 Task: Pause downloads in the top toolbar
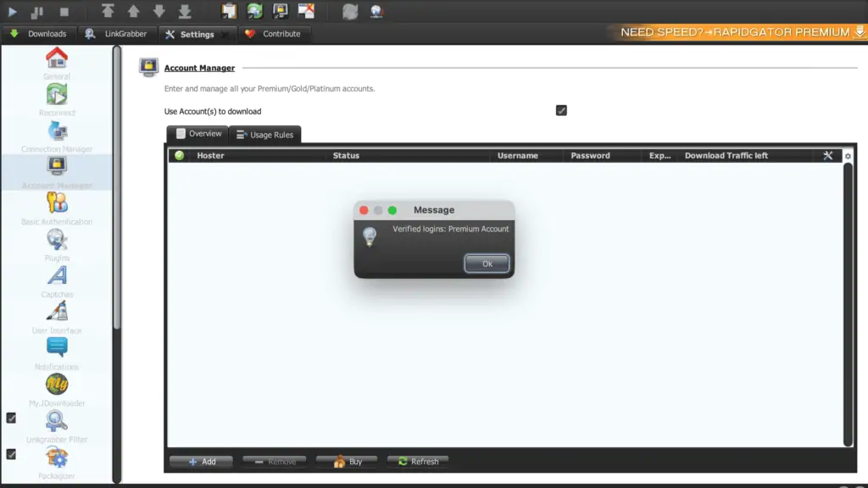[37, 11]
